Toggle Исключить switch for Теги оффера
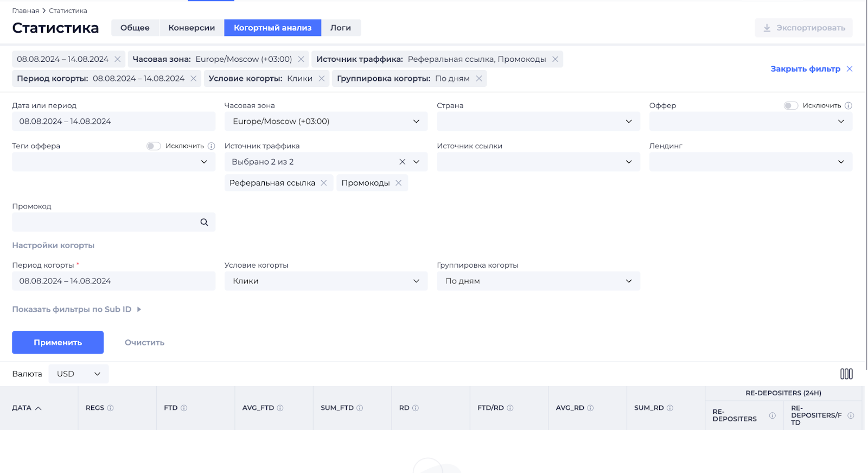The height and width of the screenshot is (473, 868). pyautogui.click(x=154, y=146)
